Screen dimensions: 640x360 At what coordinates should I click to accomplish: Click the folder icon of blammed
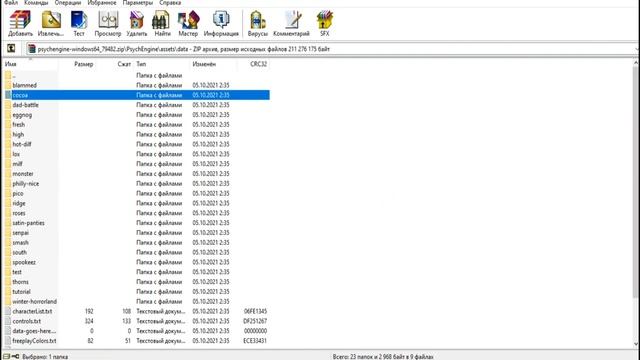coord(8,85)
